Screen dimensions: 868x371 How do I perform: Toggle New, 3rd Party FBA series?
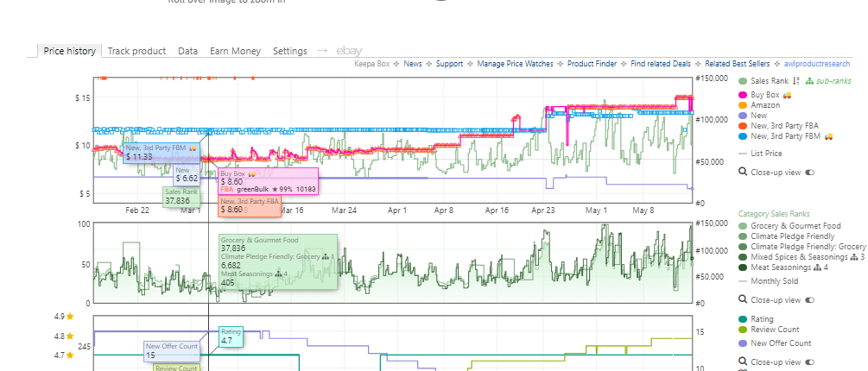click(x=778, y=126)
